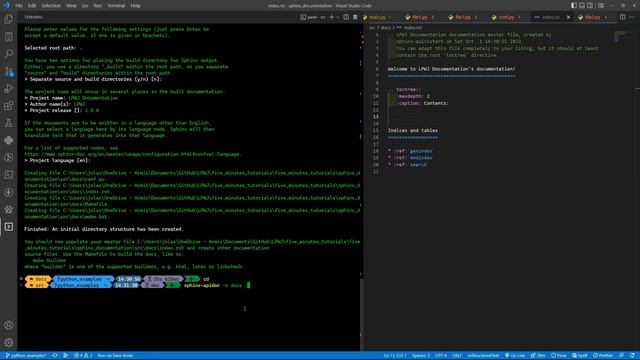Open the Python extension icon in sidebar
The image size is (640, 360).
[9, 140]
